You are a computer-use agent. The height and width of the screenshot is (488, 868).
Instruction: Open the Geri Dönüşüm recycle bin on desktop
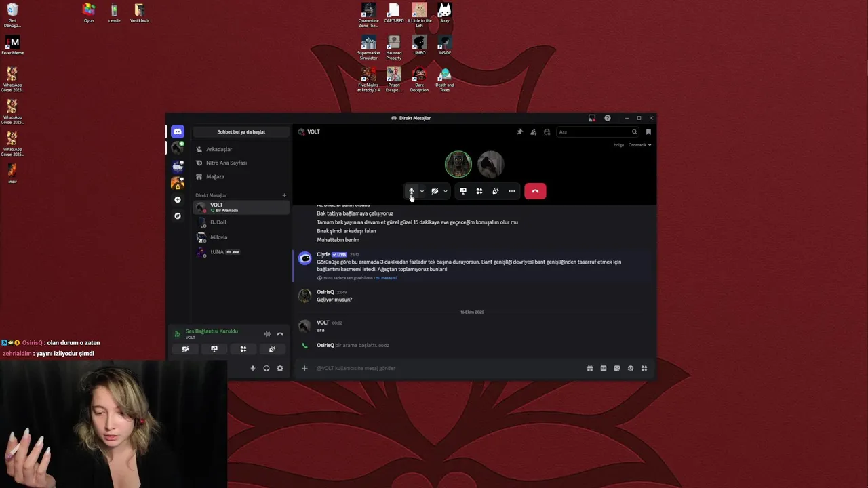(x=12, y=15)
